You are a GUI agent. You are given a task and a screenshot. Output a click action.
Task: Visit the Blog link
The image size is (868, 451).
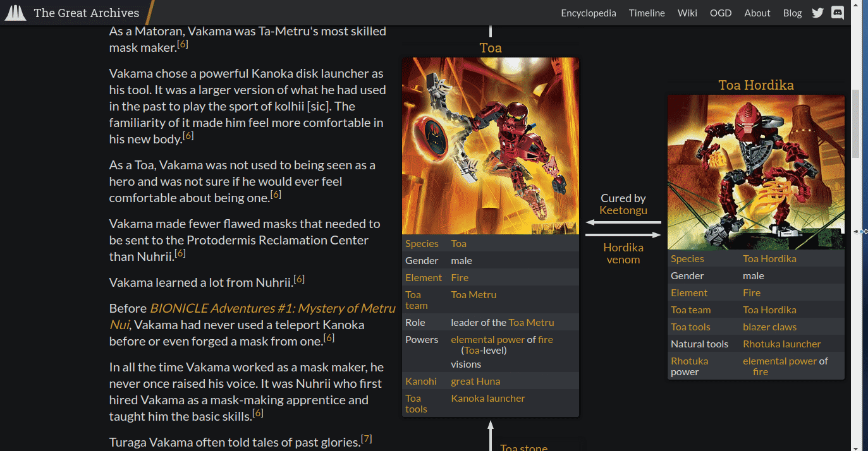(792, 13)
